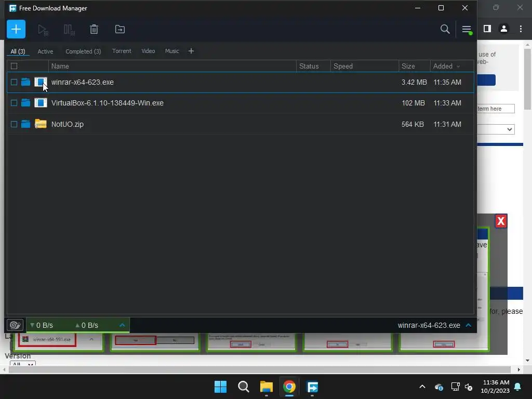
Task: Show hidden tray icons chevron
Action: click(x=422, y=387)
